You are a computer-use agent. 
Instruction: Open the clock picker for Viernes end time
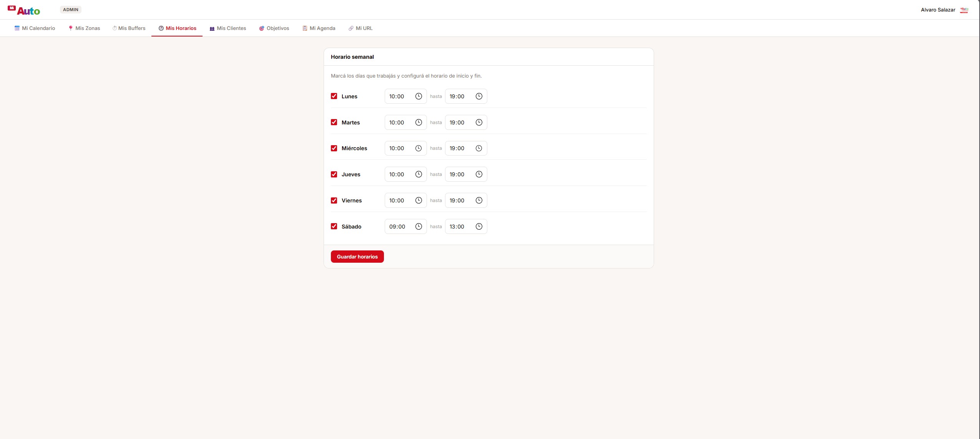pos(479,200)
